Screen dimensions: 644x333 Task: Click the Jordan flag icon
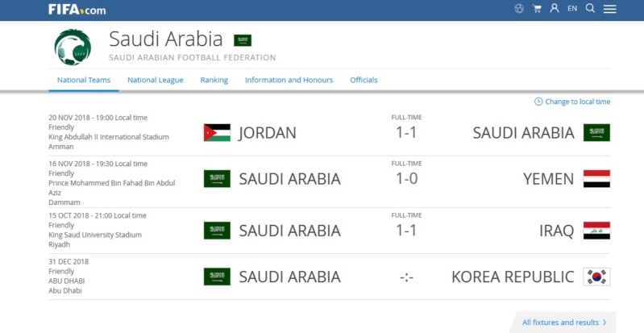click(217, 132)
